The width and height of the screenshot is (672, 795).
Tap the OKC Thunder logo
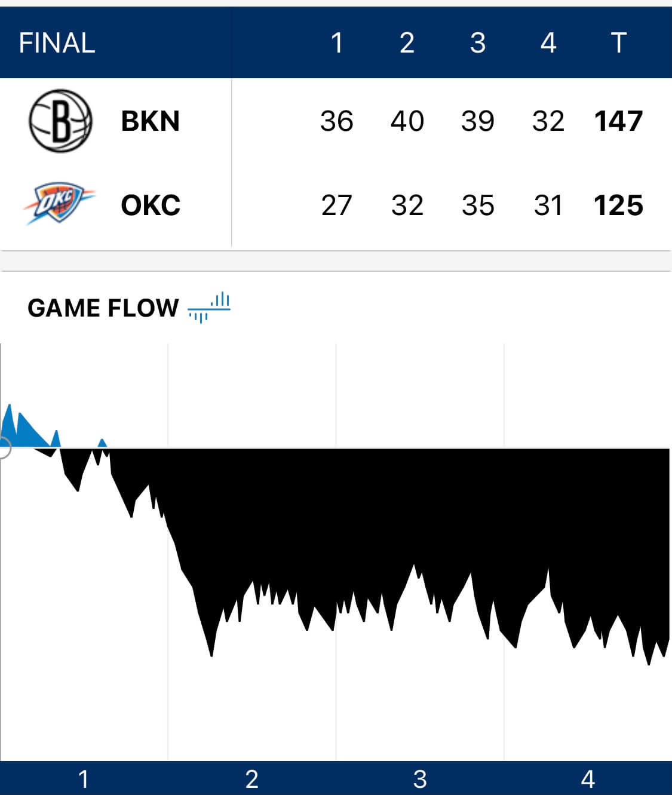59,204
